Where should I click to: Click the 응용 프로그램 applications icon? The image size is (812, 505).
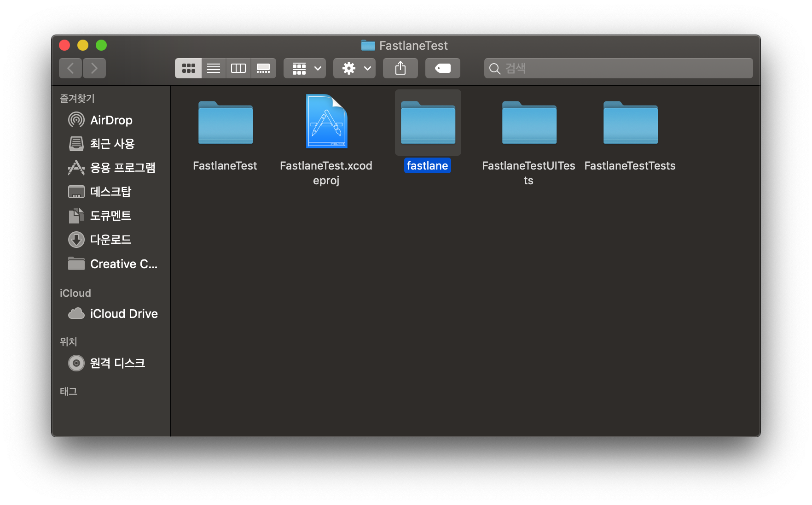[x=76, y=168]
